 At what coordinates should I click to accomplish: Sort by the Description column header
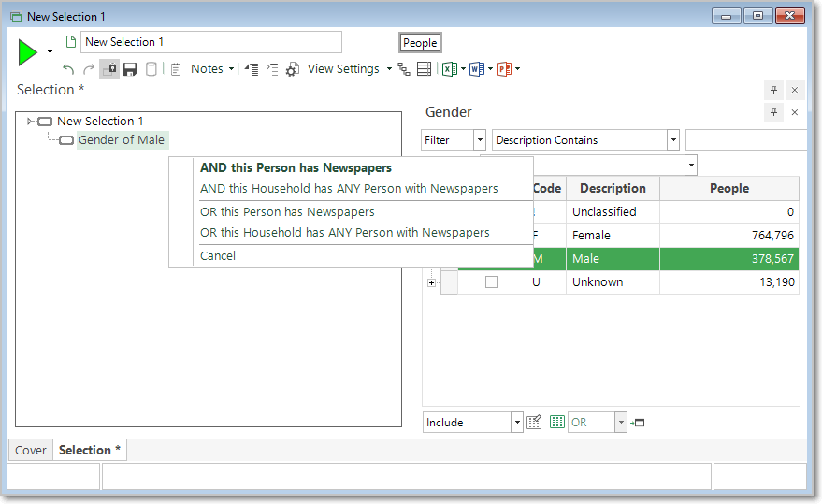click(613, 188)
